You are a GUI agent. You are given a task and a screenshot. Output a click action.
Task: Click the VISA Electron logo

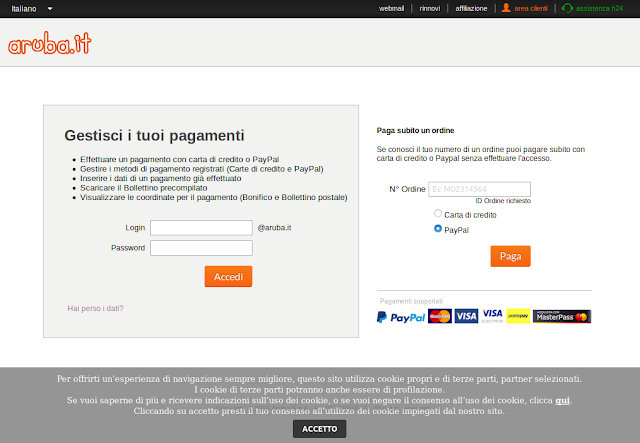point(492,316)
